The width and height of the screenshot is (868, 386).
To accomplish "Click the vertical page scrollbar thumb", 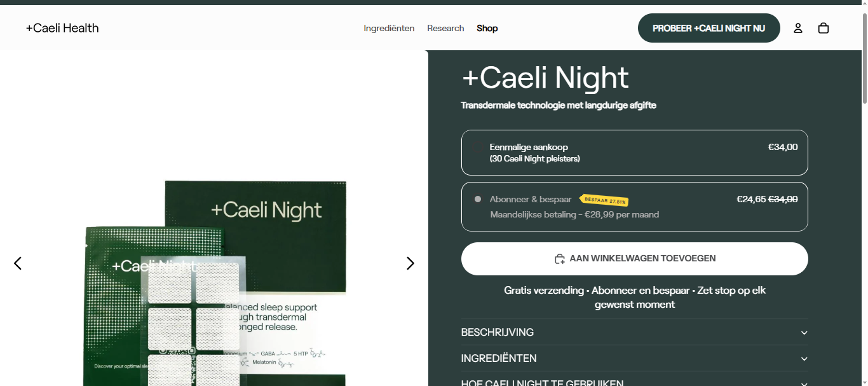I will click(864, 57).
